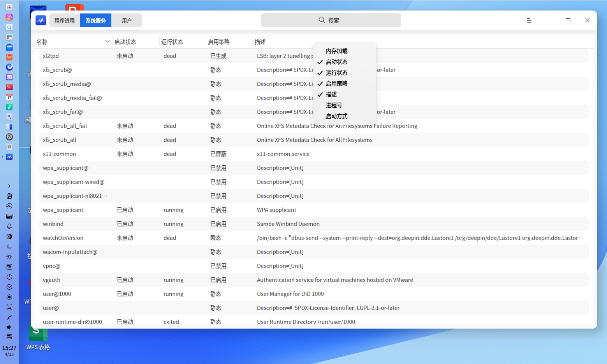This screenshot has height=364, width=607.
Task: Launch the green music player icon
Action: click(x=9, y=107)
